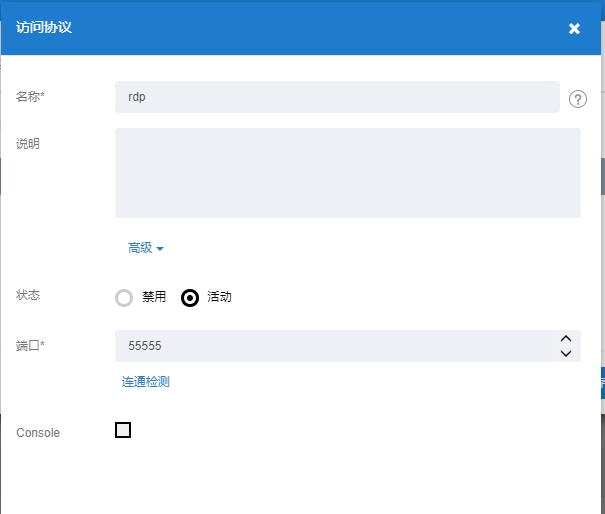Open the 连通检测 connectivity test link
Viewport: 605px width, 514px height.
click(146, 382)
